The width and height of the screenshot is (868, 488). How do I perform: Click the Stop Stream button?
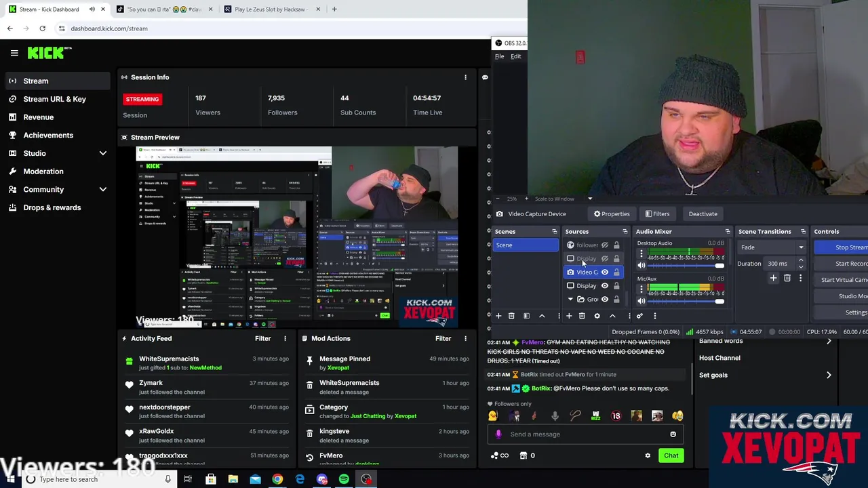(x=842, y=248)
